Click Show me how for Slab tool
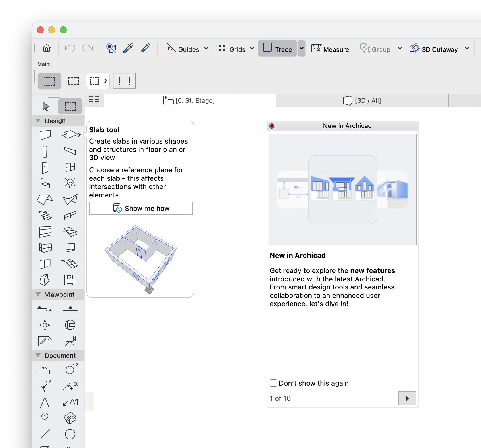This screenshot has height=448, width=481. click(141, 208)
